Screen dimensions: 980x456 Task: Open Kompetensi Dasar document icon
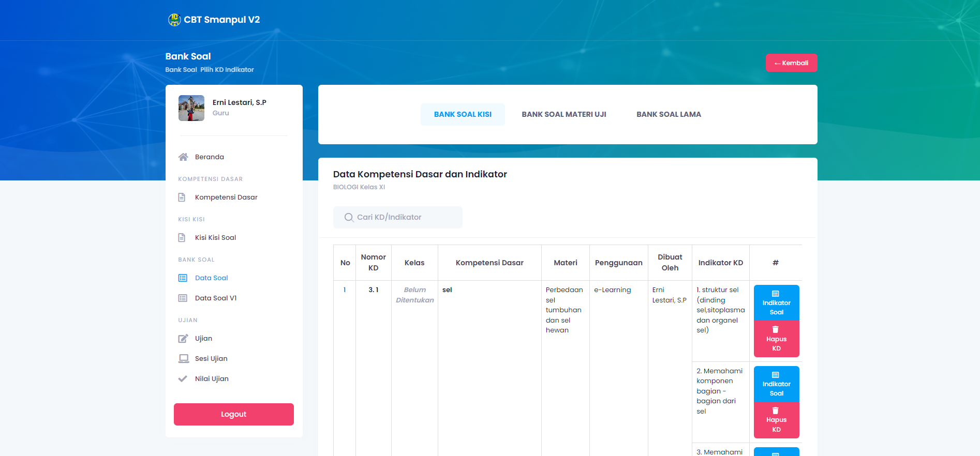pyautogui.click(x=182, y=197)
